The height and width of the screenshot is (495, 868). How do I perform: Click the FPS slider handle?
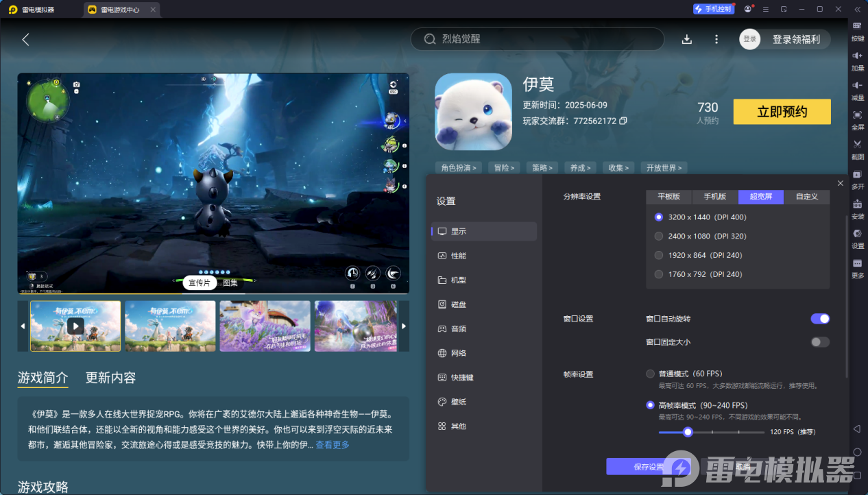coord(688,432)
